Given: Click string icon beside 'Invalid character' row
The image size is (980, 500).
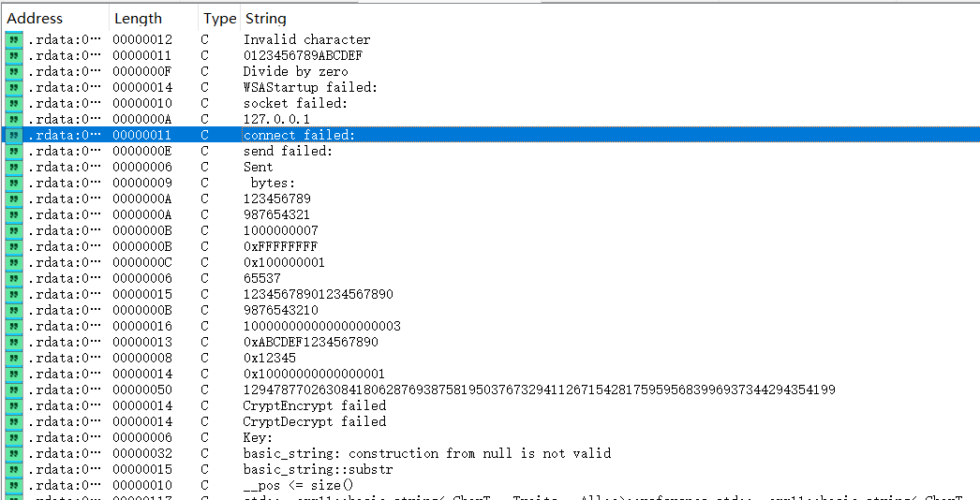Looking at the screenshot, I should (14, 39).
